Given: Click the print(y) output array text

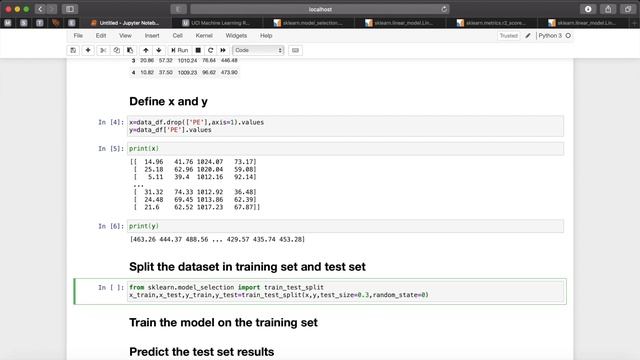Looking at the screenshot, I should click(217, 239).
